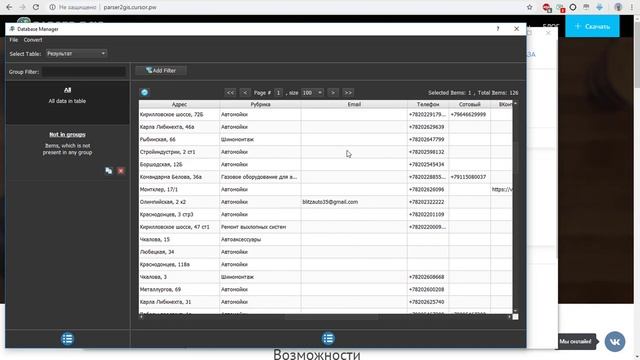Screen dimensions: 640x360
Task: Open the Chrome three-dot menu
Action: tap(631, 7)
